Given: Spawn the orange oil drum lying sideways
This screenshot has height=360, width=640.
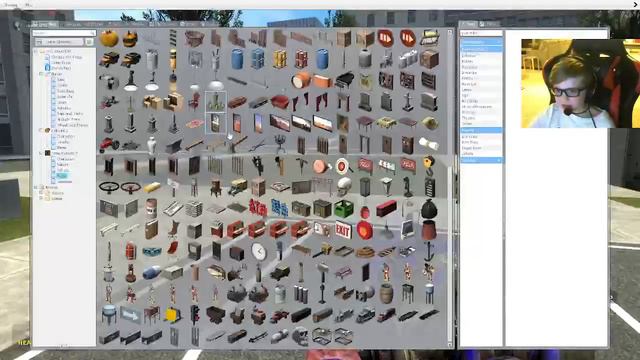Looking at the screenshot, I should pyautogui.click(x=301, y=81).
